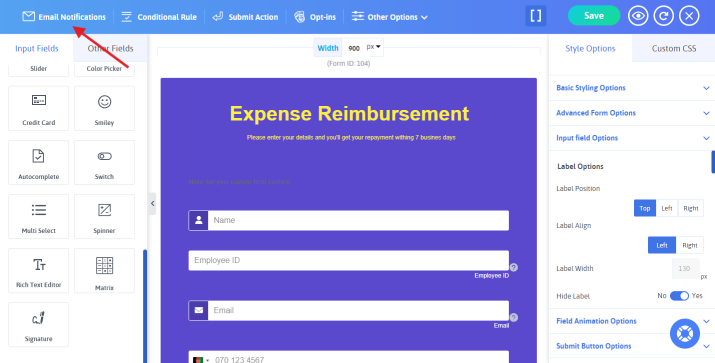Click the left panel vertical scrollbar
The height and width of the screenshot is (363, 715).
[145, 306]
